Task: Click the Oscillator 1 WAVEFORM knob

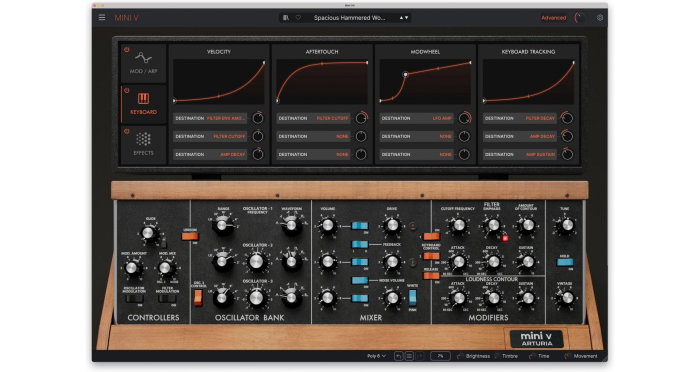Action: [292, 226]
